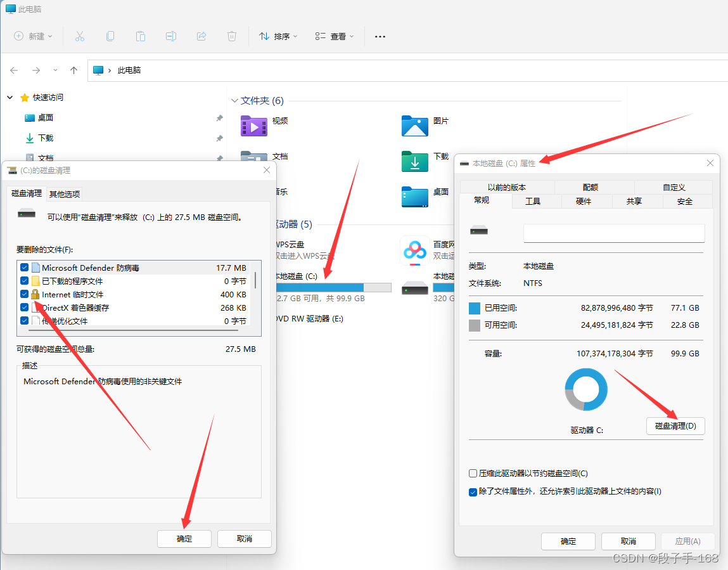Click the Cut scissors icon in toolbar
Image resolution: width=728 pixels, height=570 pixels.
click(80, 36)
